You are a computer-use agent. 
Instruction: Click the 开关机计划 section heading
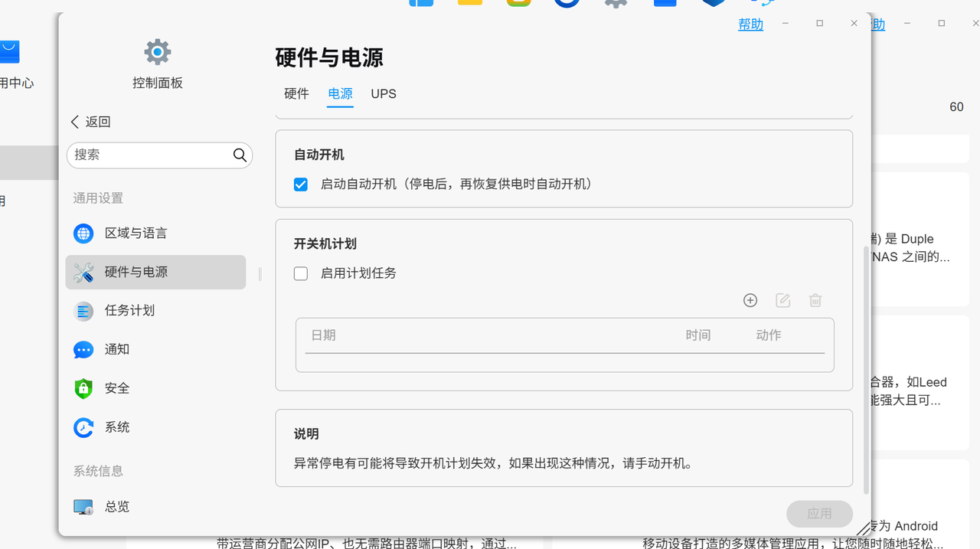pyautogui.click(x=325, y=244)
